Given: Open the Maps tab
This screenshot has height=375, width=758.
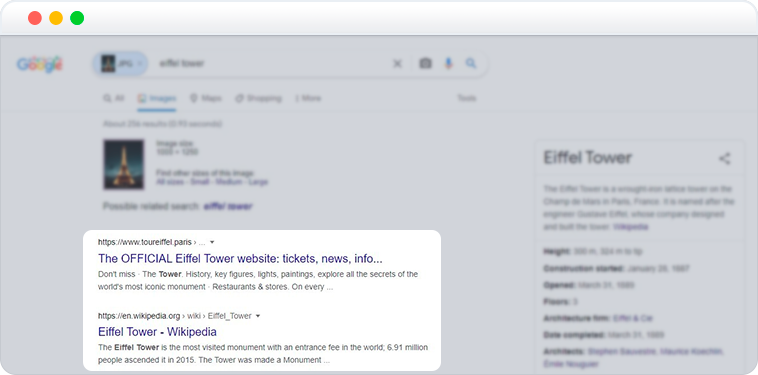Looking at the screenshot, I should pyautogui.click(x=205, y=98).
